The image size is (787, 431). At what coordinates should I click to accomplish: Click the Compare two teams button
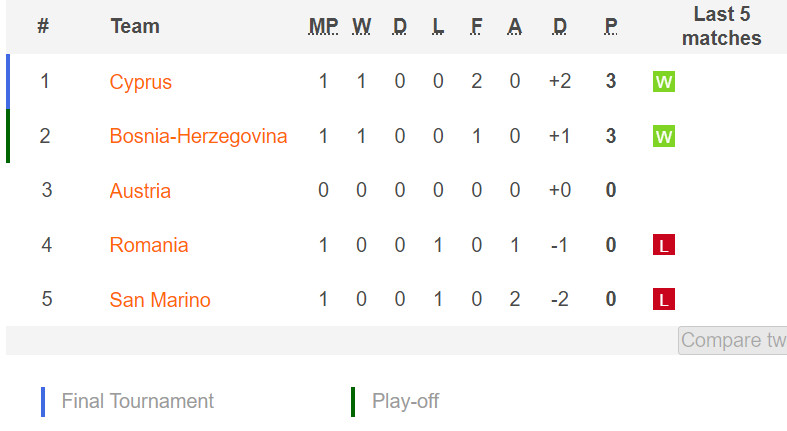pos(732,340)
